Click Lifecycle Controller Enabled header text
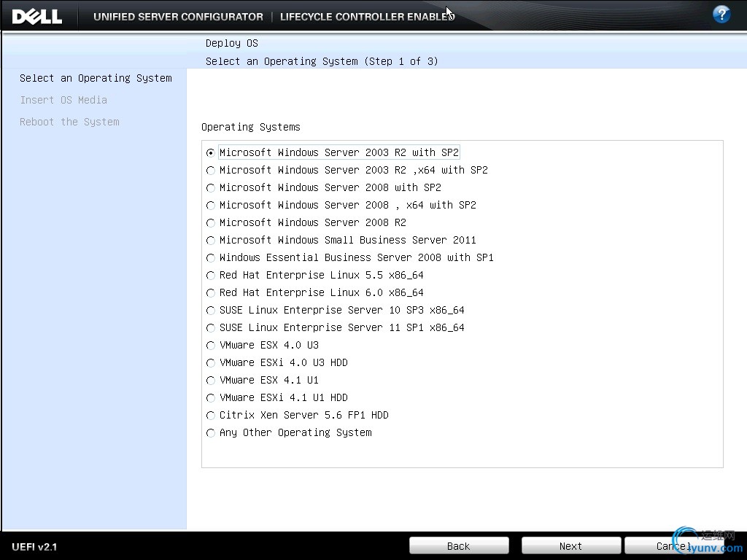Screen dimensions: 747x560 pyautogui.click(x=368, y=17)
